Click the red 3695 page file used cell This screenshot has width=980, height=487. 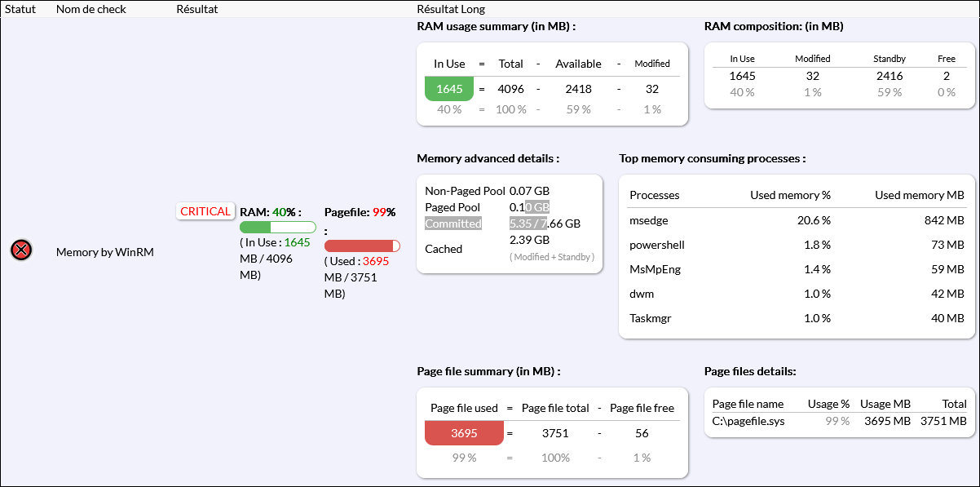[x=464, y=433]
